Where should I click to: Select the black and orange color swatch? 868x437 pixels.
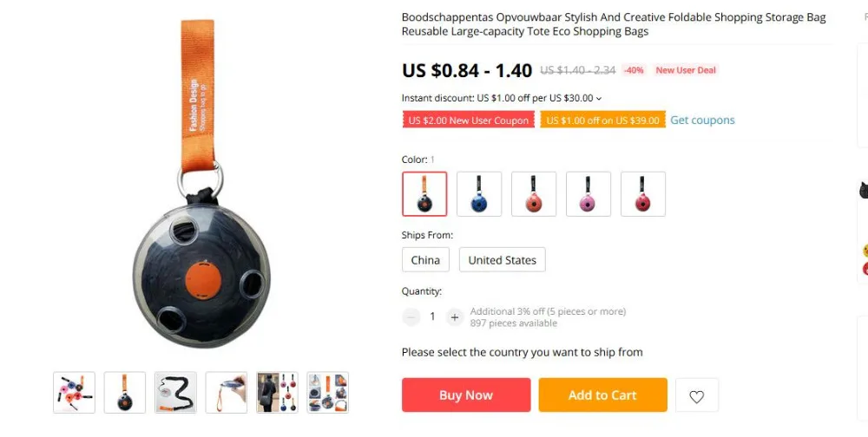coord(424,193)
